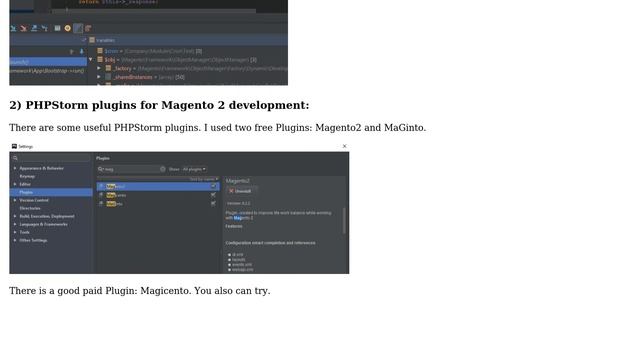Expand Languages & Frameworks settings
This screenshot has width=640, height=360.
pos(15,224)
